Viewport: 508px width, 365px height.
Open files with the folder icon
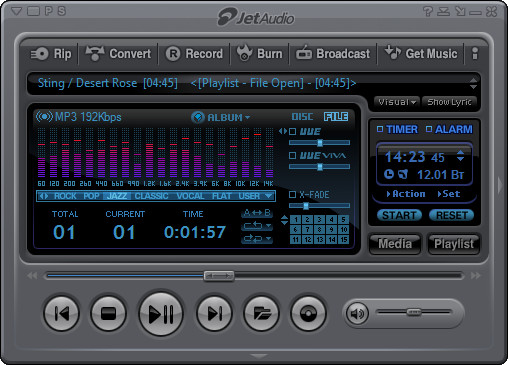(261, 313)
